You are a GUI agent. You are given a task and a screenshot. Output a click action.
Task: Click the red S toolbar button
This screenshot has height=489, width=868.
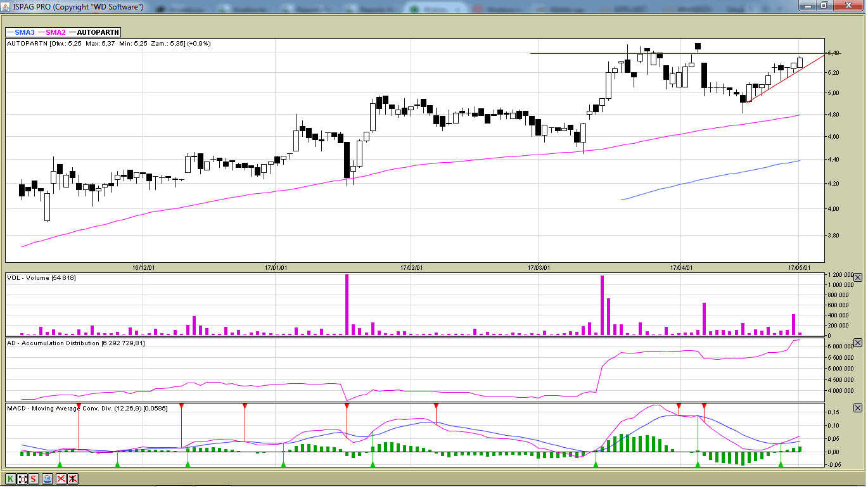[x=34, y=479]
